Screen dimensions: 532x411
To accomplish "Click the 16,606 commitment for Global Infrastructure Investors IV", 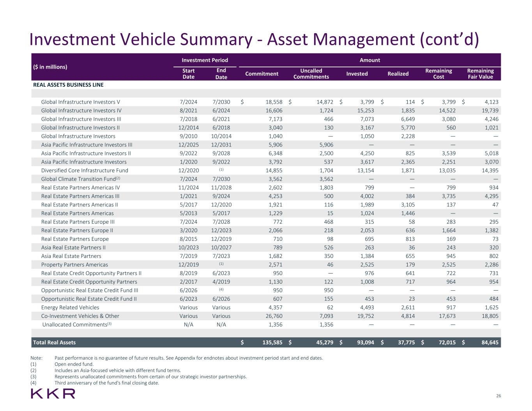I will pyautogui.click(x=274, y=111).
